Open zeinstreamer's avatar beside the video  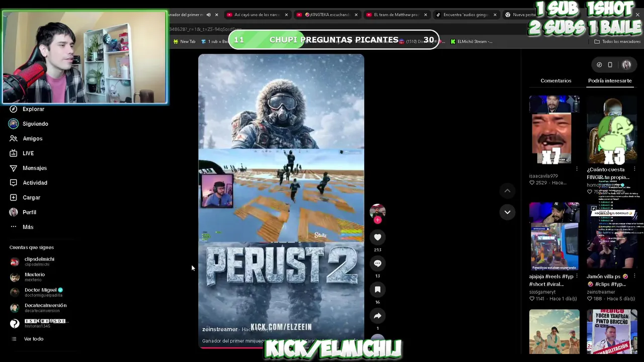[x=377, y=211]
